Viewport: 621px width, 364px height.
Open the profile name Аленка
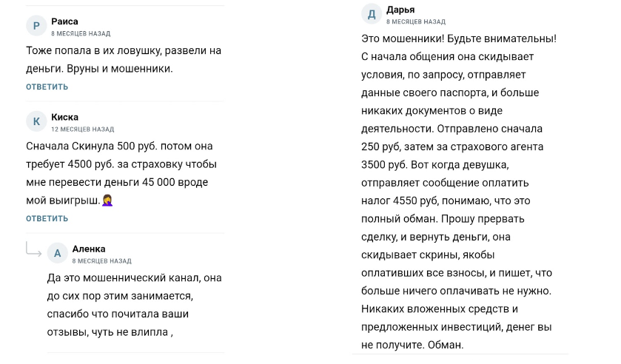(x=89, y=249)
